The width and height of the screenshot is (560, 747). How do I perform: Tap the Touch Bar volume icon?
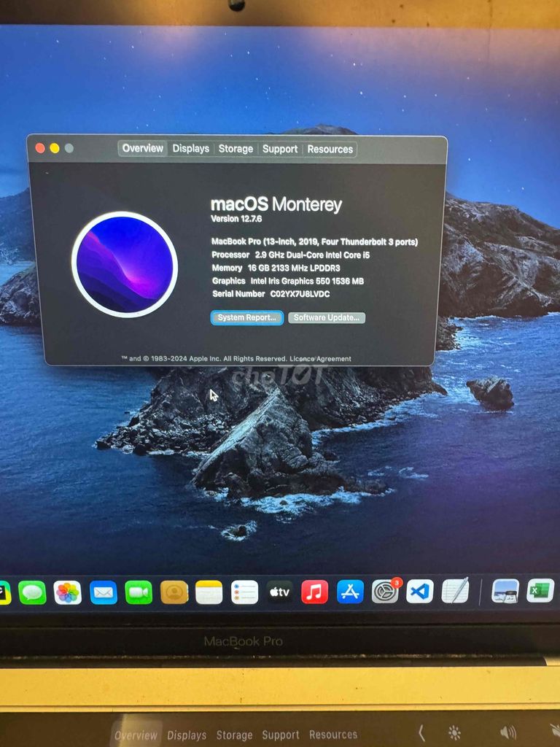(x=507, y=732)
